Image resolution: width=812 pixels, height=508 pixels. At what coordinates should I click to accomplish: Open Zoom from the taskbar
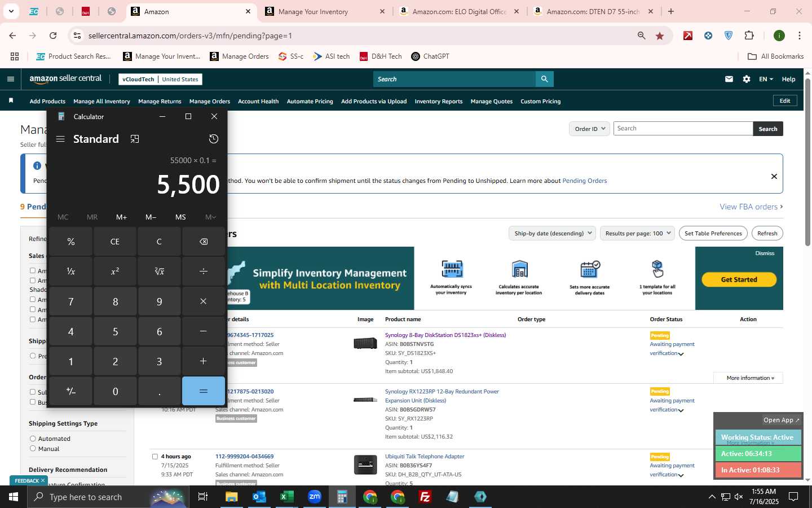[x=315, y=497]
